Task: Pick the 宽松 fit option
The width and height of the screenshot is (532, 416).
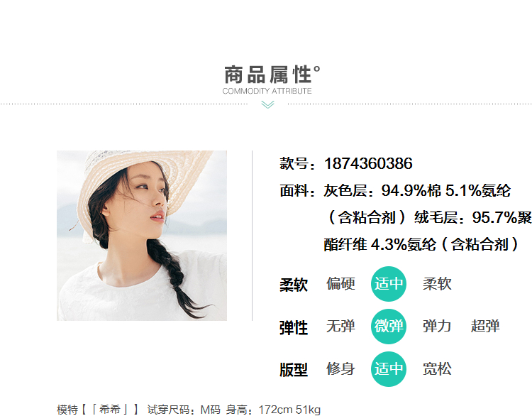Action: (437, 369)
